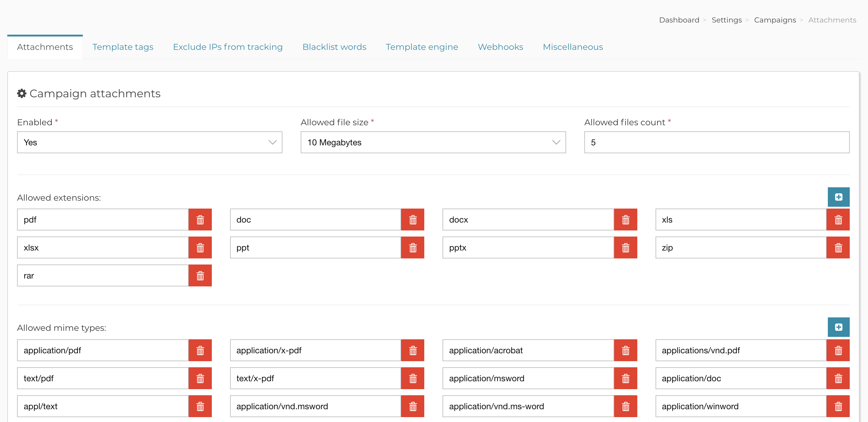Focus the text/x-pdf mime input
The height and width of the screenshot is (422, 868).
coord(315,378)
